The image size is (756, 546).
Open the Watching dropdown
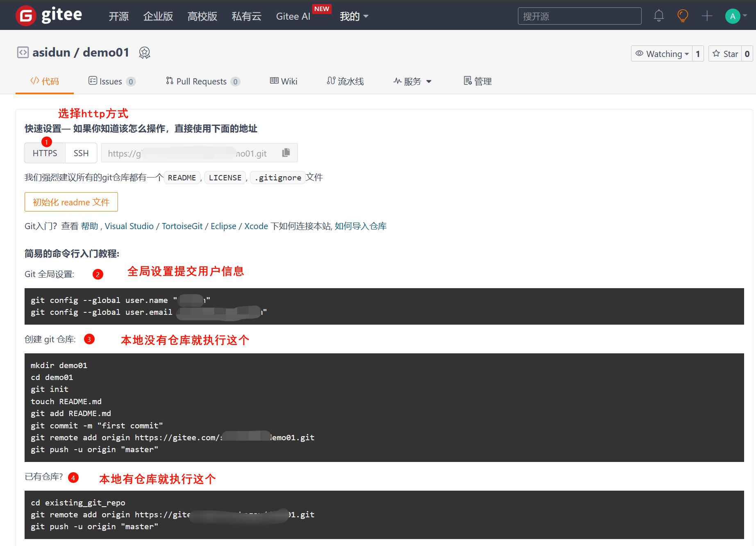tap(662, 54)
